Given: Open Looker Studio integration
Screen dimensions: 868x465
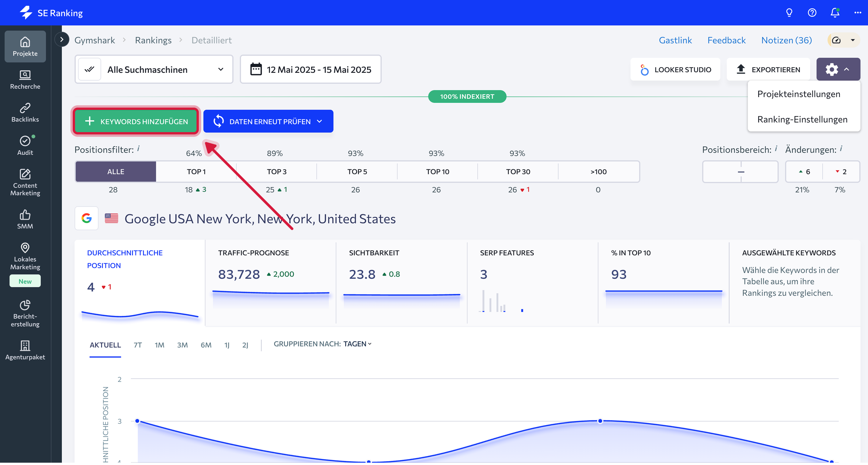Looking at the screenshot, I should (675, 70).
